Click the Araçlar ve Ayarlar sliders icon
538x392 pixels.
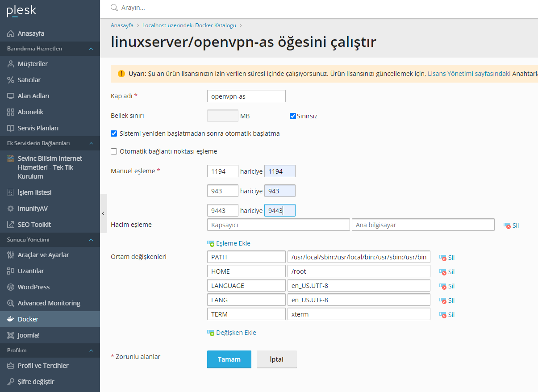coord(11,255)
